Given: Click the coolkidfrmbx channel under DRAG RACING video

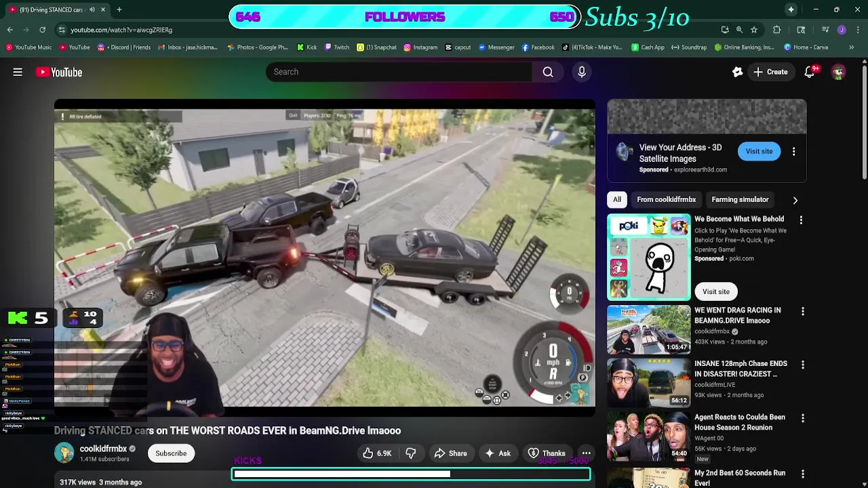Looking at the screenshot, I should 711,331.
